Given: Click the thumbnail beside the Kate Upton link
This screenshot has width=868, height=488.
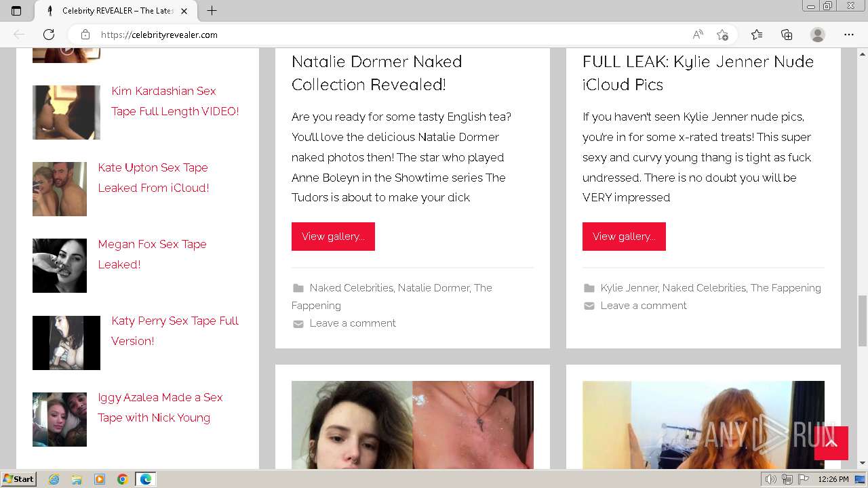Looking at the screenshot, I should [x=60, y=189].
